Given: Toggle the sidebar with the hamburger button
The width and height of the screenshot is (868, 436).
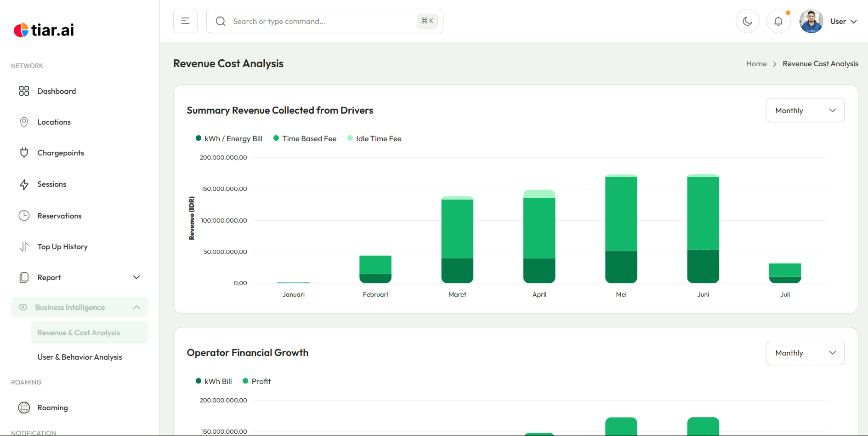Looking at the screenshot, I should pos(185,21).
